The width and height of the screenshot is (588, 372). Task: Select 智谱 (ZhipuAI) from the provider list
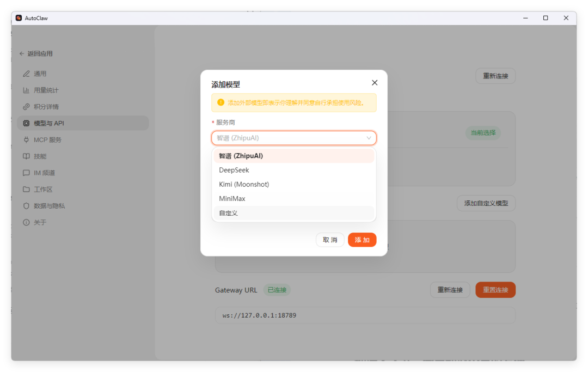tap(293, 156)
